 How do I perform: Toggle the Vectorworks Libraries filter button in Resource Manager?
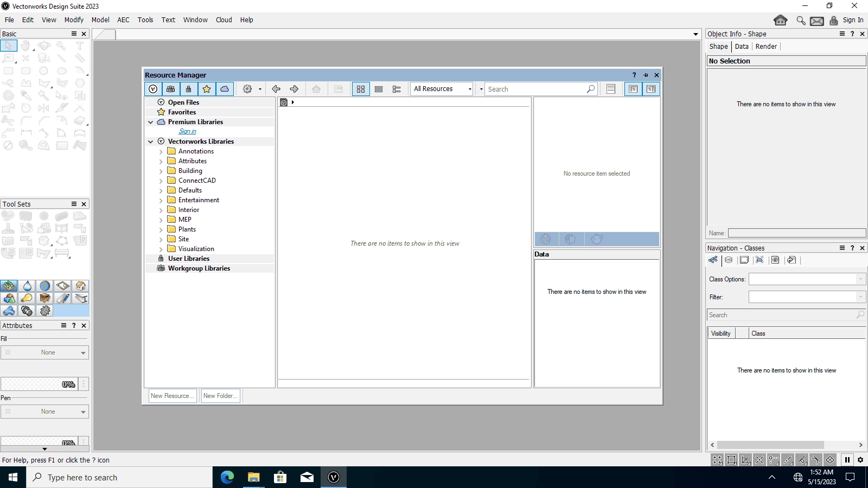coord(153,89)
